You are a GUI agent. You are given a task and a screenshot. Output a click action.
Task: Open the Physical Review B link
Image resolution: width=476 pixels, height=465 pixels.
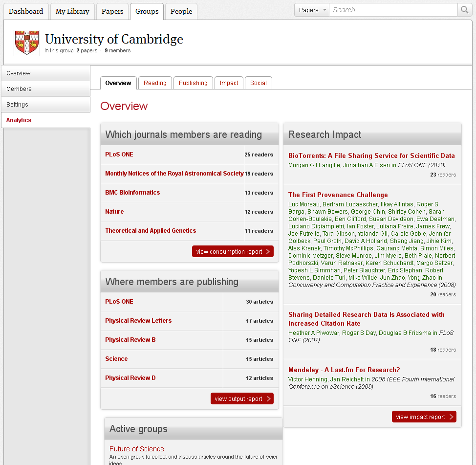(x=130, y=340)
